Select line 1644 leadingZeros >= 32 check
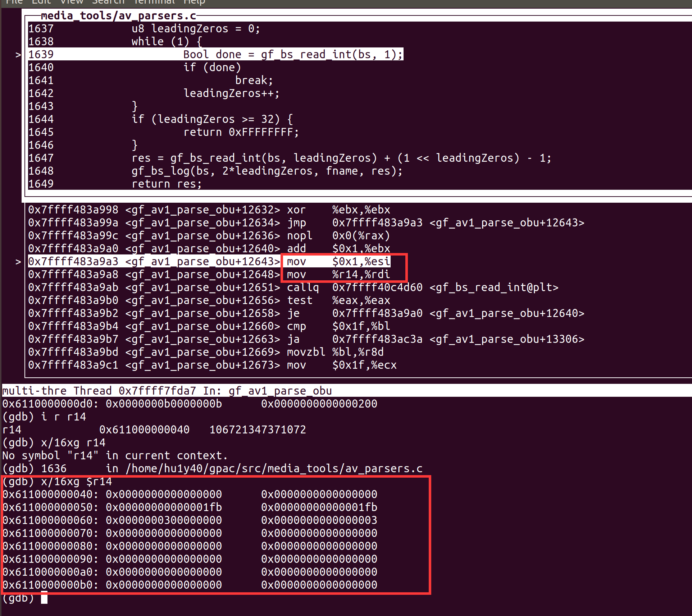Viewport: 692px width, 616px height. point(160,119)
